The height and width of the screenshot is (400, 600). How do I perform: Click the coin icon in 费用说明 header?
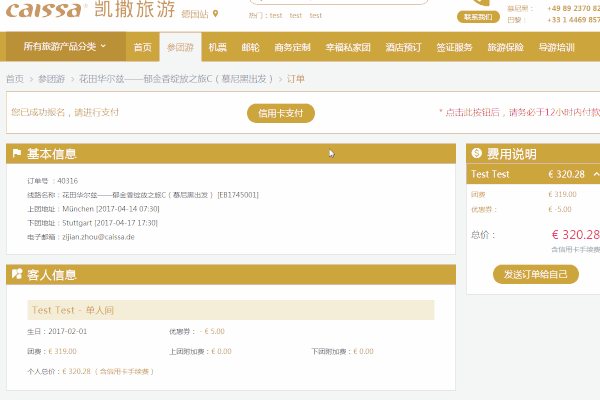[476, 154]
